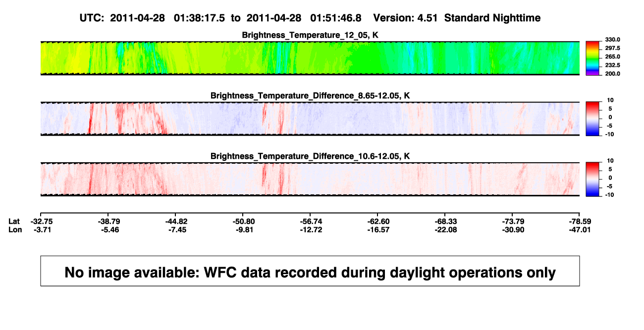
Task: Click the Brightness_Temperature_Difference_8.65-12.05 title
Action: [310, 95]
